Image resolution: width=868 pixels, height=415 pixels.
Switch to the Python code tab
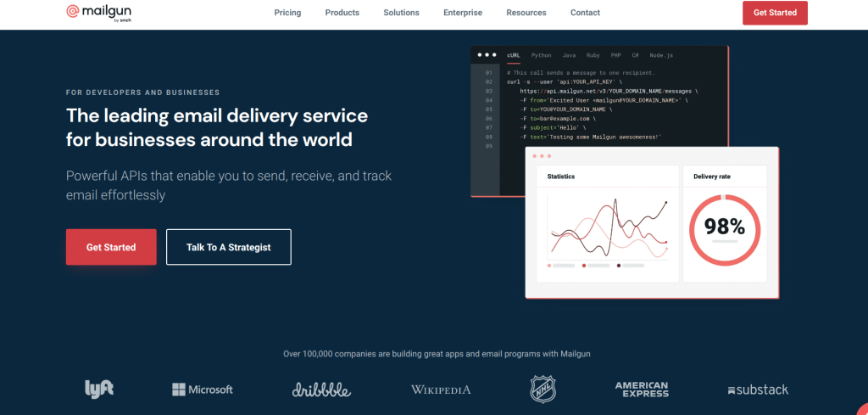542,55
